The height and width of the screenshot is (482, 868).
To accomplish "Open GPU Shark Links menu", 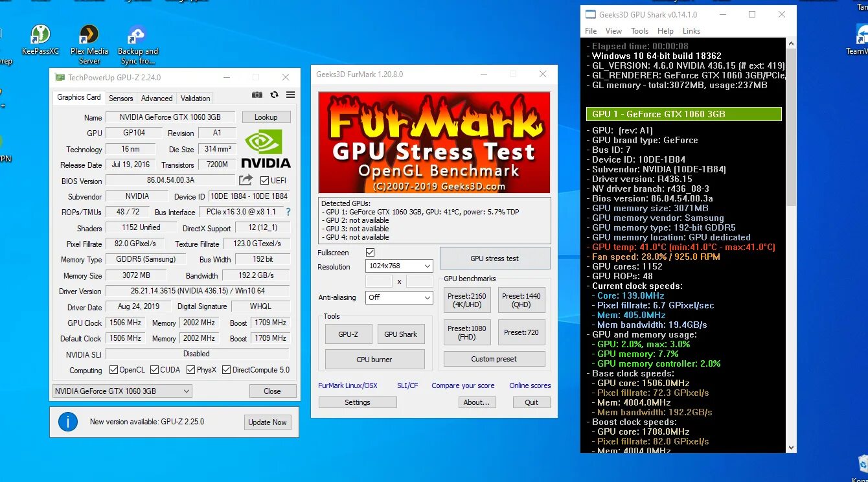I will tap(691, 31).
